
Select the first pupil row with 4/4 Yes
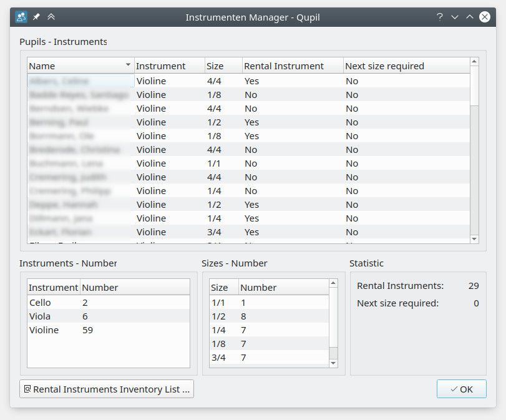[248, 81]
